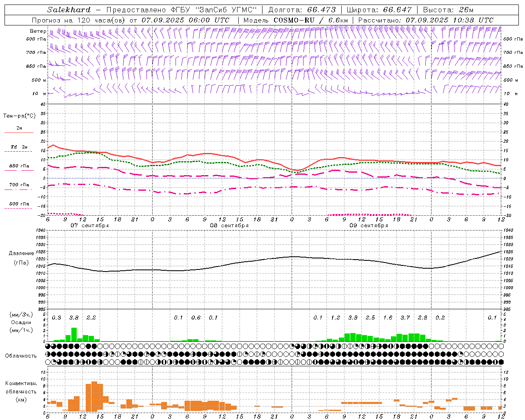The image size is (525, 420).
Task: Click the tallest green precipitation bar on 07 сентября
Action: pos(74,334)
